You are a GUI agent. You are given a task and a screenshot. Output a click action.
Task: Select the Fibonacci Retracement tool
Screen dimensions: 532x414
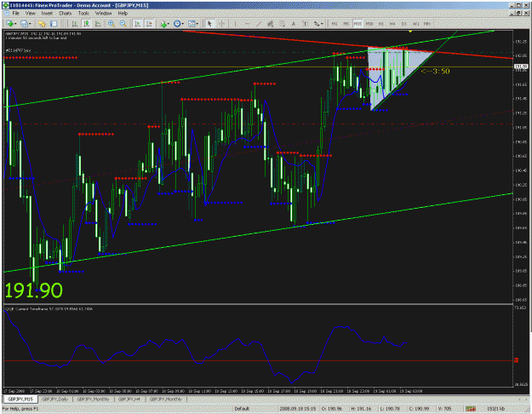coord(282,24)
